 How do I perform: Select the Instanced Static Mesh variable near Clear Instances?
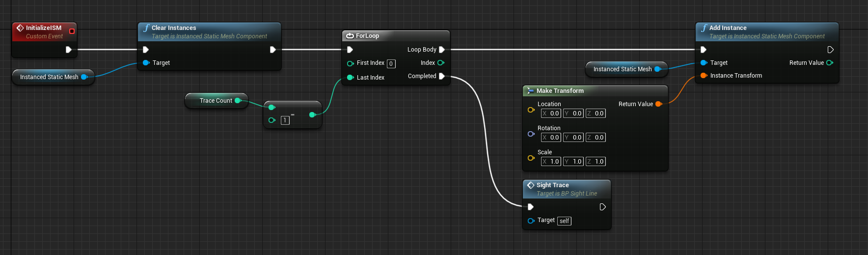point(53,77)
